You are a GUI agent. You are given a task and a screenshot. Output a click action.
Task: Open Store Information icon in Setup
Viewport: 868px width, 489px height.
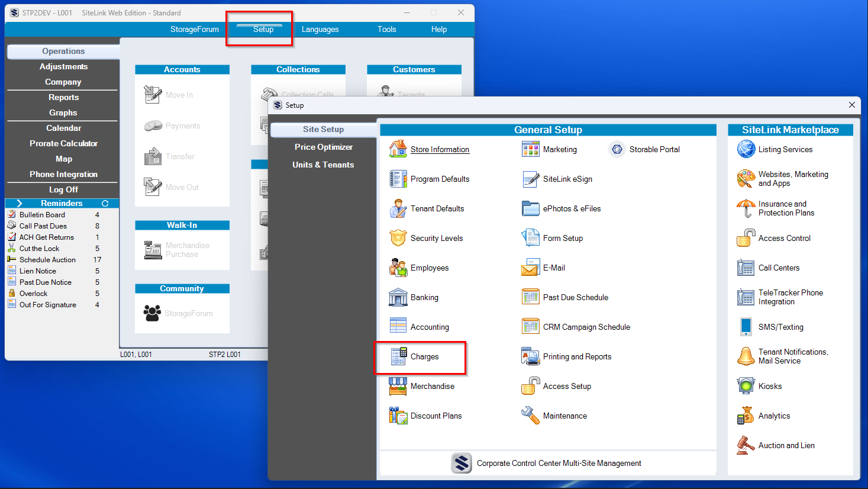pos(398,149)
